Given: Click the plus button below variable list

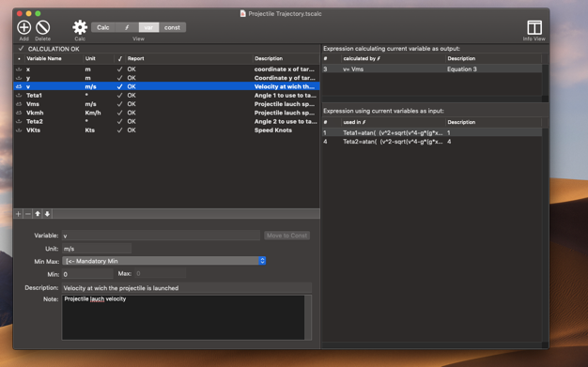Looking at the screenshot, I should 19,214.
